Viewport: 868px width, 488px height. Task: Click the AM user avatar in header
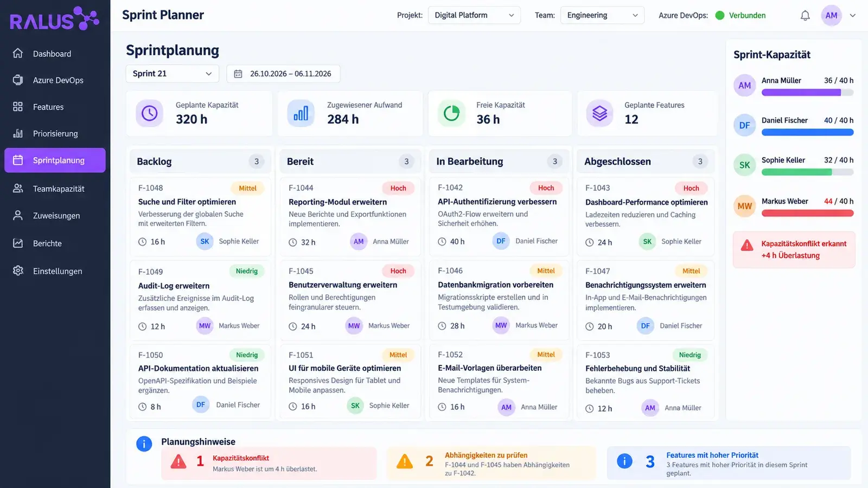[x=831, y=15]
